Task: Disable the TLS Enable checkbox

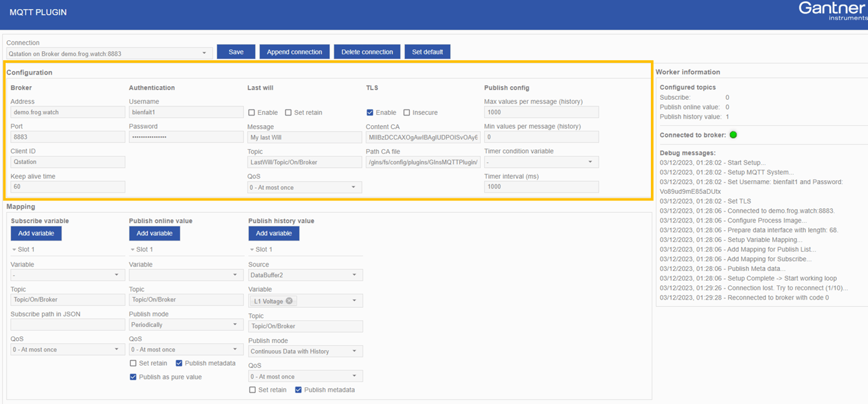Action: tap(370, 112)
